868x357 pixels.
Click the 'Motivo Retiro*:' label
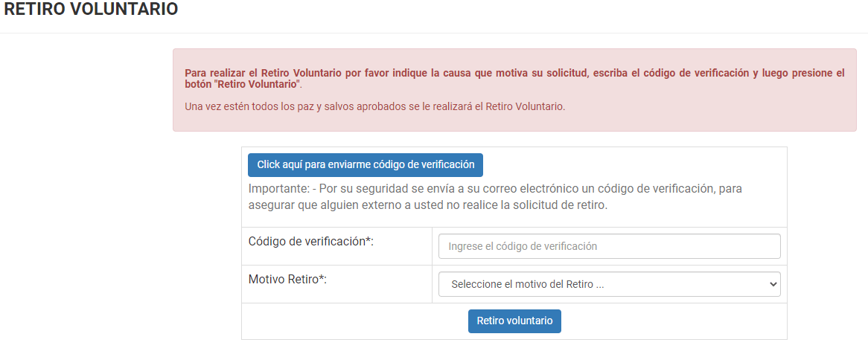point(288,279)
